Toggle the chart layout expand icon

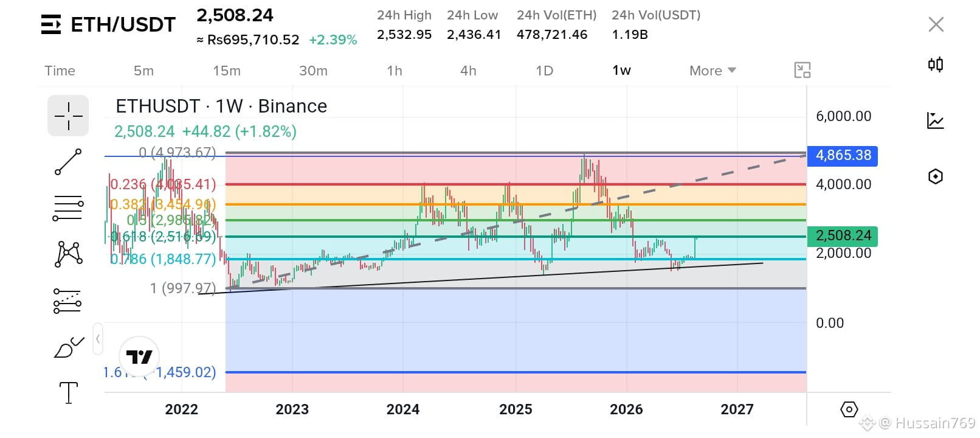click(x=802, y=71)
